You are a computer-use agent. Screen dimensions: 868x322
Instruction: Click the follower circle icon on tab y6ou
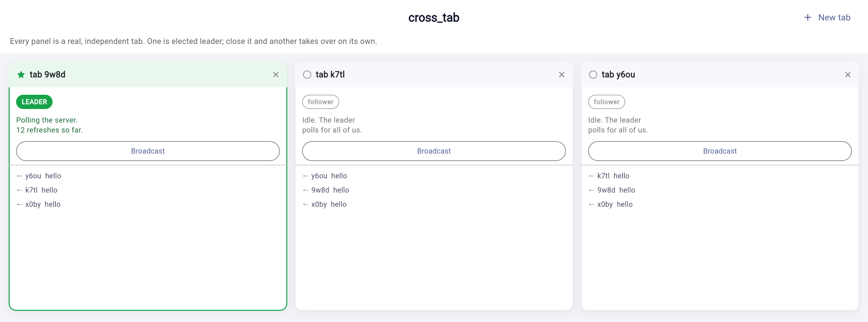(593, 75)
